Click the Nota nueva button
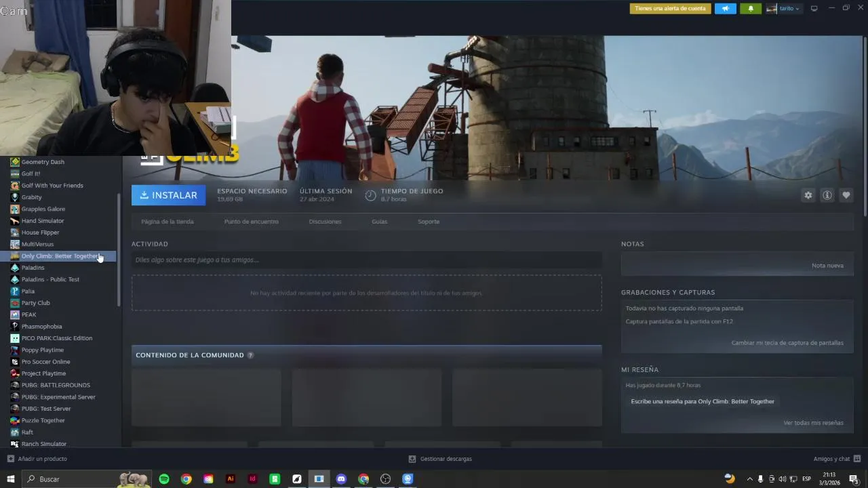 tap(827, 266)
